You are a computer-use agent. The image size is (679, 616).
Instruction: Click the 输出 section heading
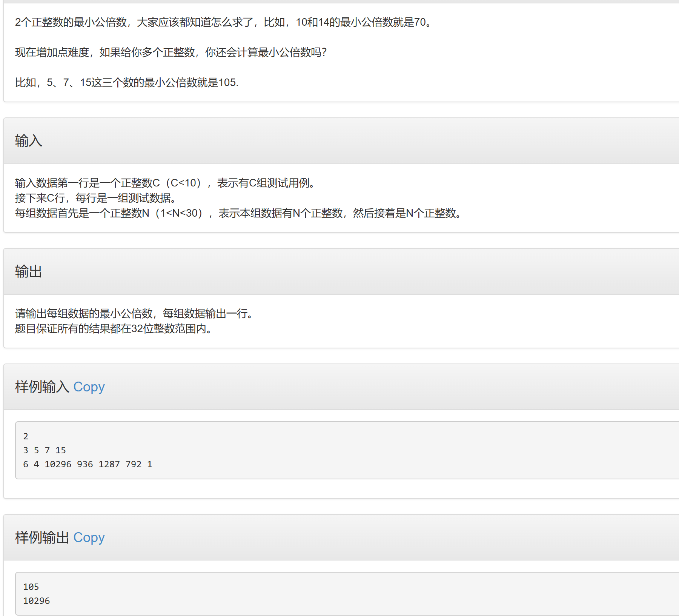[x=29, y=271]
